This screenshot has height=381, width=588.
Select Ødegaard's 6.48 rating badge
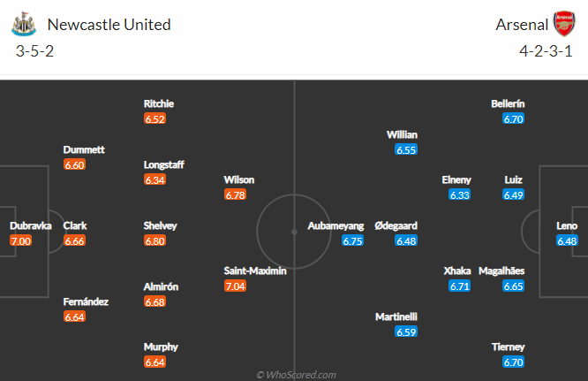(x=406, y=240)
